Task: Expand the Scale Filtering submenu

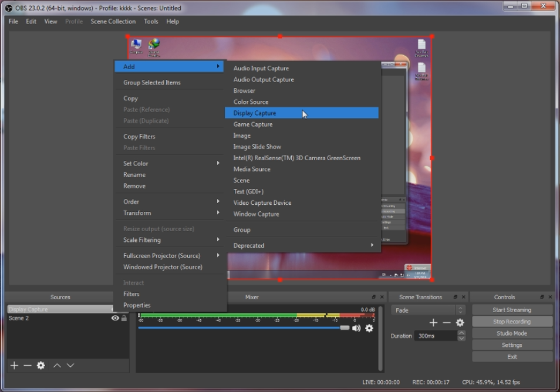Action: click(x=218, y=239)
